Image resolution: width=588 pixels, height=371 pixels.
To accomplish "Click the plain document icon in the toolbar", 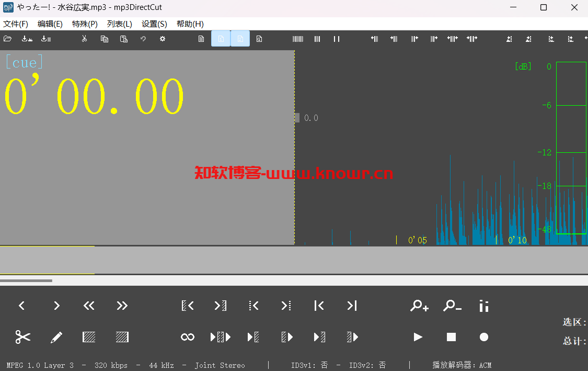I will (x=201, y=39).
